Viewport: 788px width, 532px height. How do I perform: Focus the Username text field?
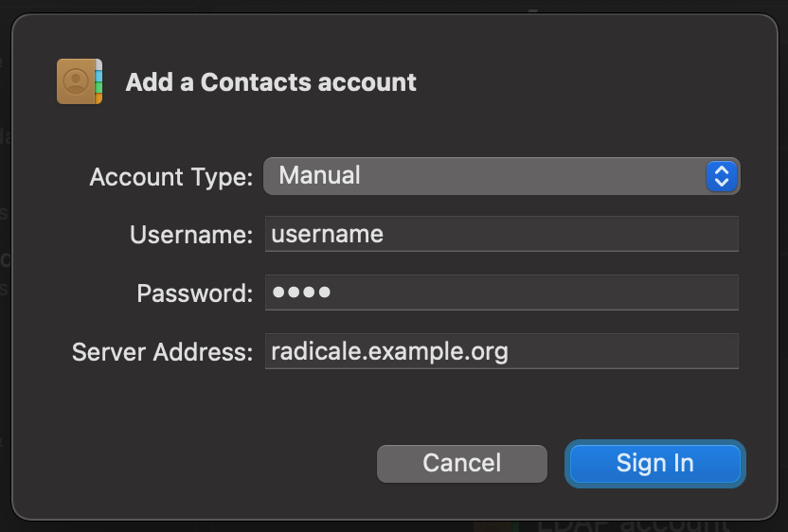tap(502, 234)
